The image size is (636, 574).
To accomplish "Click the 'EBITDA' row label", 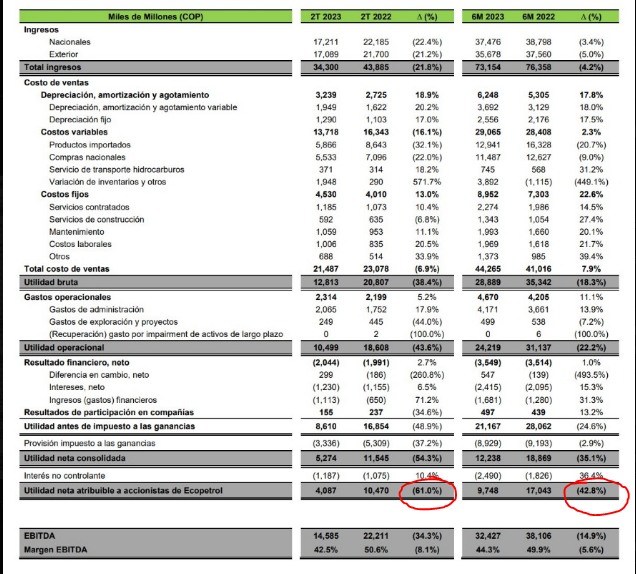I will pos(39,536).
